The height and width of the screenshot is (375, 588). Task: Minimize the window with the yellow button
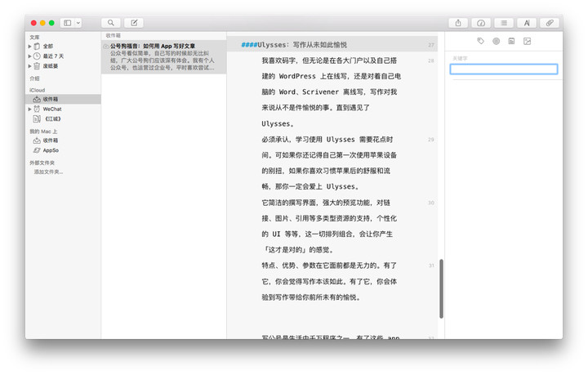[x=42, y=23]
